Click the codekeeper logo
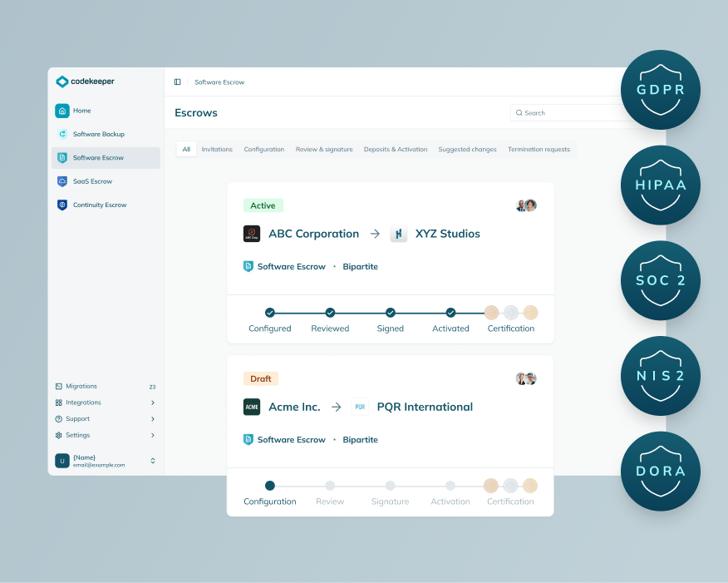The height and width of the screenshot is (583, 728). 85,82
